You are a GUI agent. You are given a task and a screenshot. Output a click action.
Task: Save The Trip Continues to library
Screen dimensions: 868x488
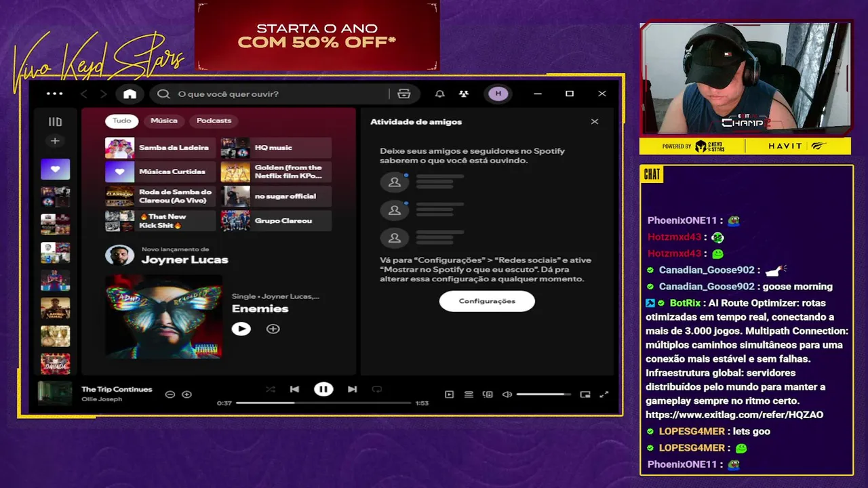click(x=187, y=394)
